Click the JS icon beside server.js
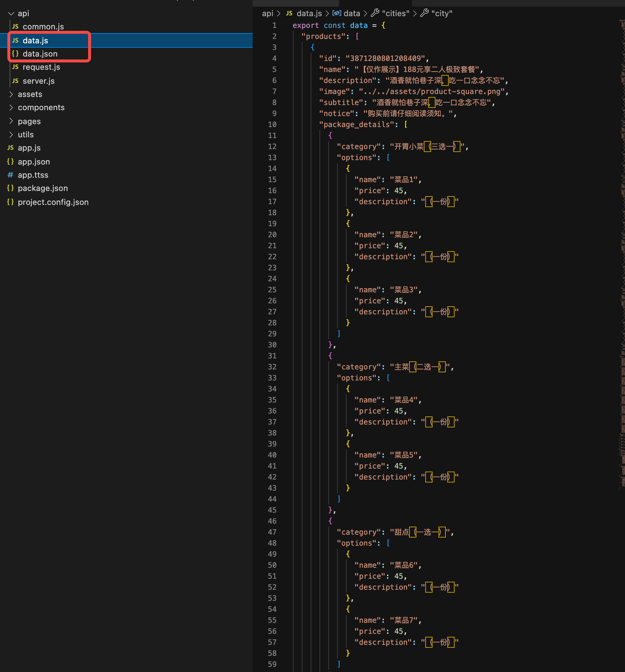The height and width of the screenshot is (672, 625). pyautogui.click(x=15, y=81)
